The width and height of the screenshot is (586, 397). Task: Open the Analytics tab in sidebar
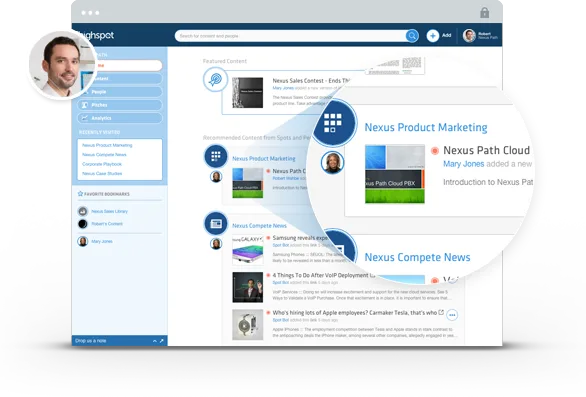pos(120,118)
